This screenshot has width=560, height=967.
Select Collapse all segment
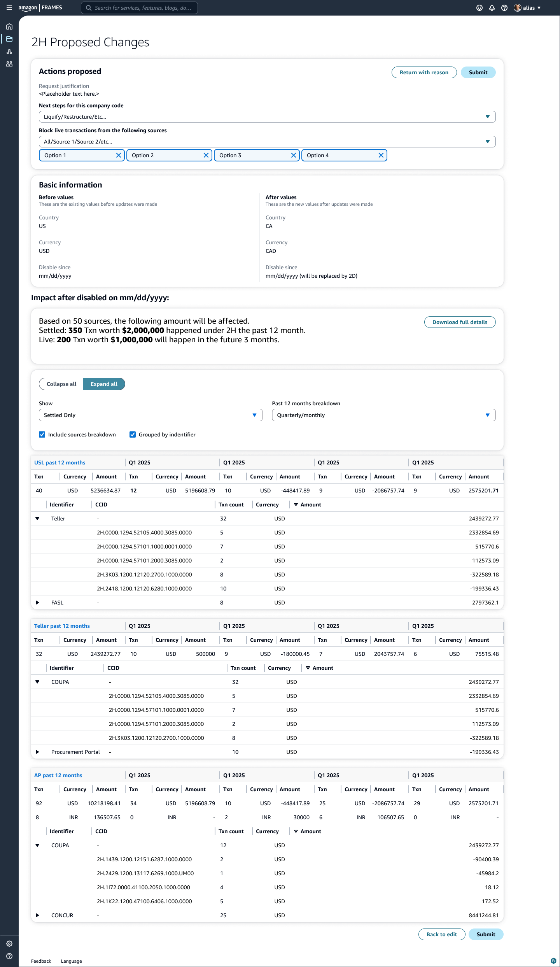tap(61, 384)
